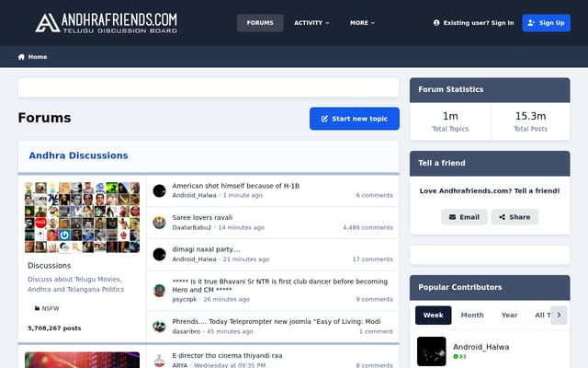
Task: Open the Home breadcrumb link
Action: click(33, 57)
